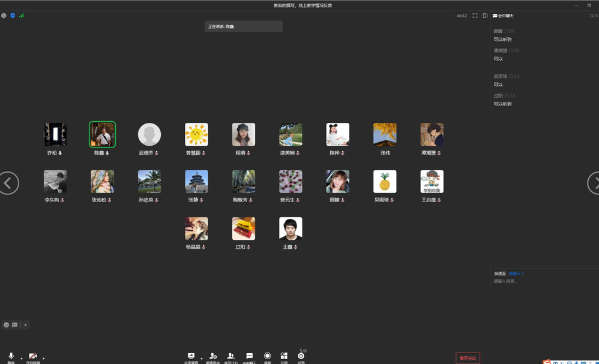Click the red 离开会议 leave button
Image resolution: width=599 pixels, height=364 pixels.
pos(468,358)
